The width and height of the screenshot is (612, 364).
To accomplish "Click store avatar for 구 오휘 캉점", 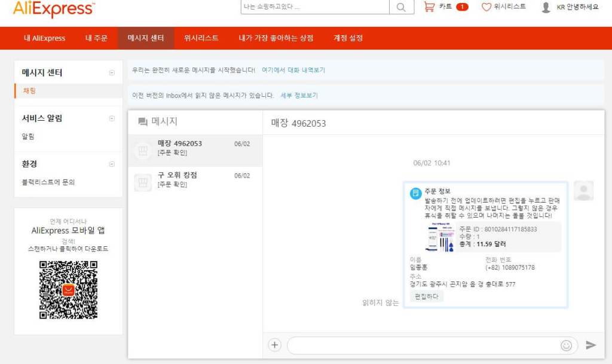I will (143, 182).
